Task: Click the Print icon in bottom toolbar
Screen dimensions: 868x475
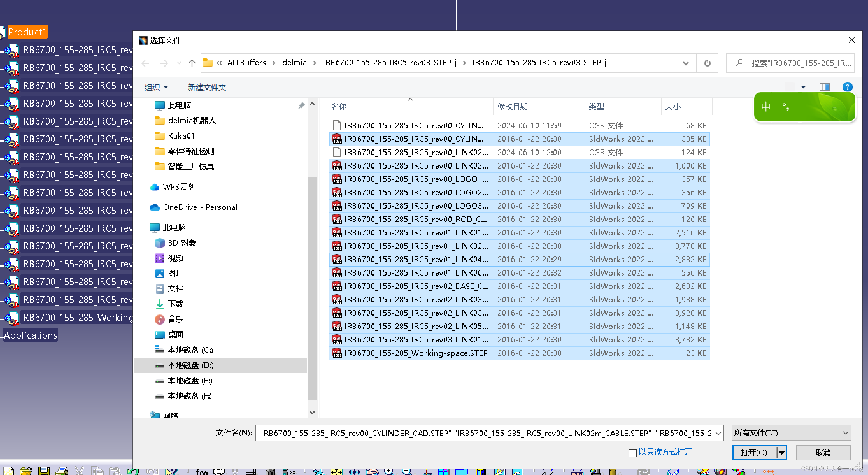Action: click(62, 471)
